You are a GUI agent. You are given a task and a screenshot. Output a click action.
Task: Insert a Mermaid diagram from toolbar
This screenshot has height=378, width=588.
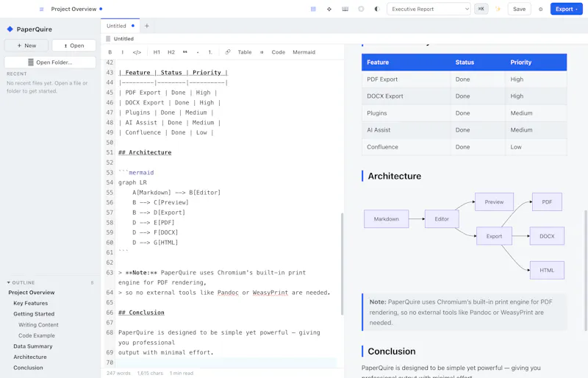pos(304,52)
